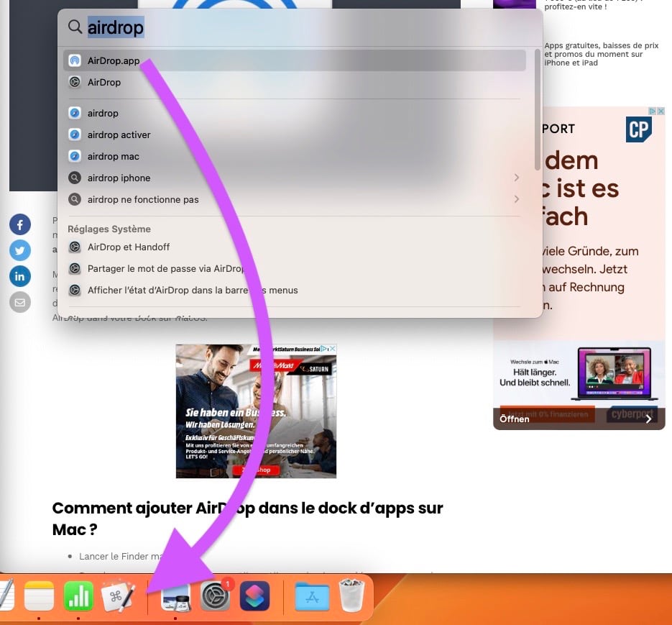672x625 pixels.
Task: Open Notes from the Dock
Action: pos(39,596)
